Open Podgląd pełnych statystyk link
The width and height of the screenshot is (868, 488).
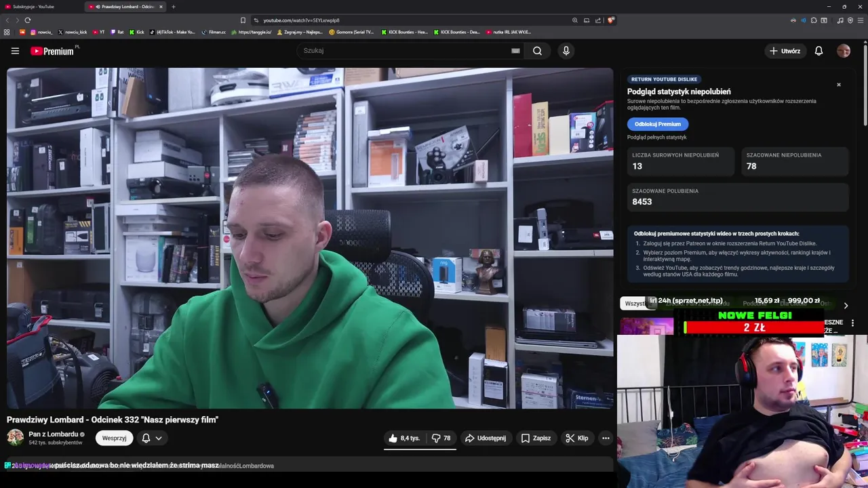click(x=657, y=137)
